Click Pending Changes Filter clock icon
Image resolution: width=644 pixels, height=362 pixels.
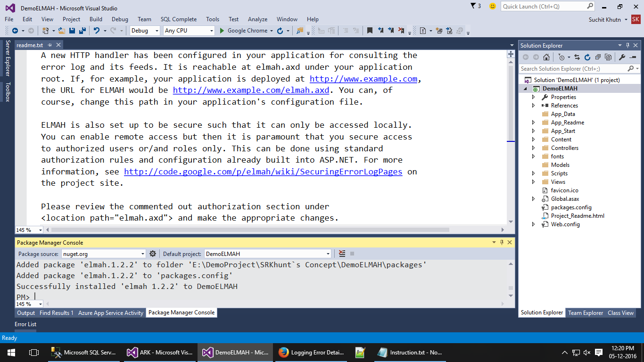pyautogui.click(x=561, y=57)
